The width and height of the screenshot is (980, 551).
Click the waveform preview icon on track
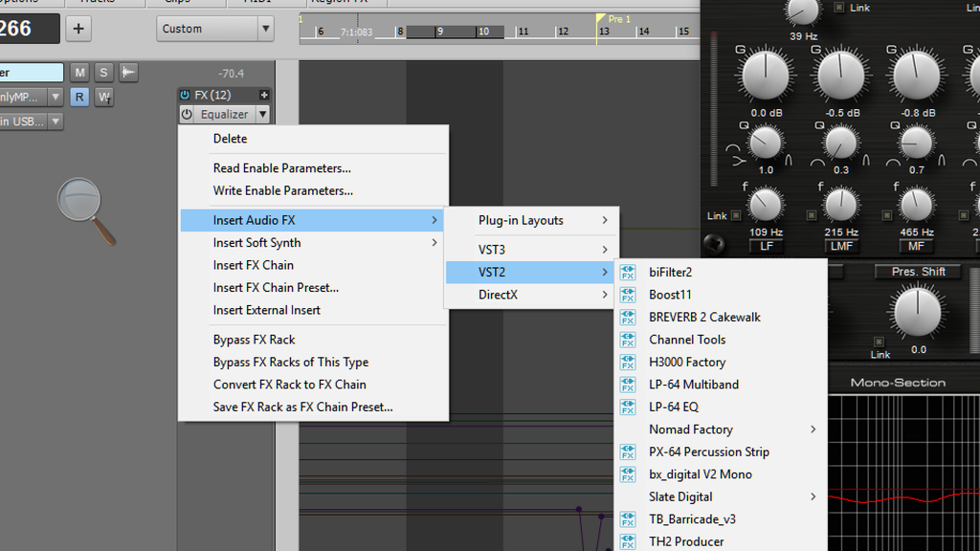(128, 73)
